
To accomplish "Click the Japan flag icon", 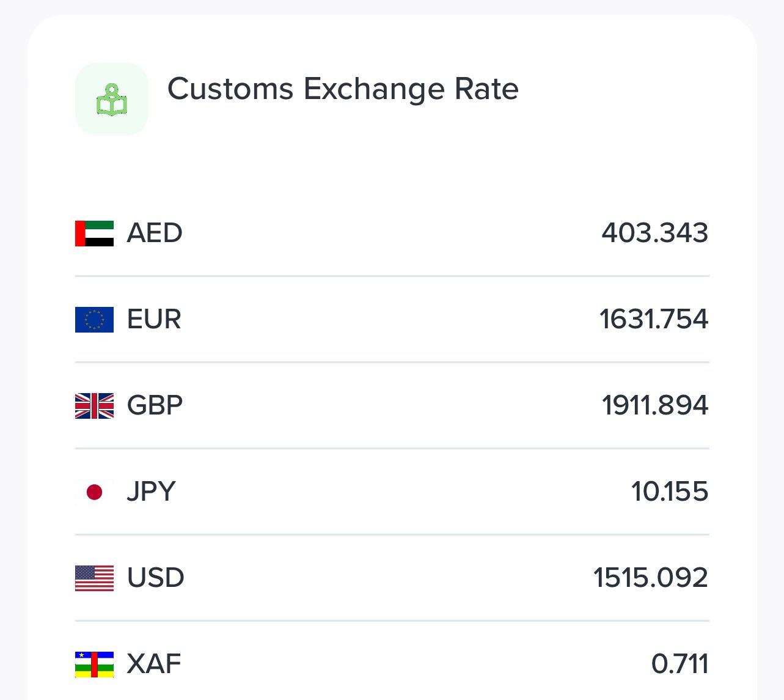I will click(x=94, y=492).
